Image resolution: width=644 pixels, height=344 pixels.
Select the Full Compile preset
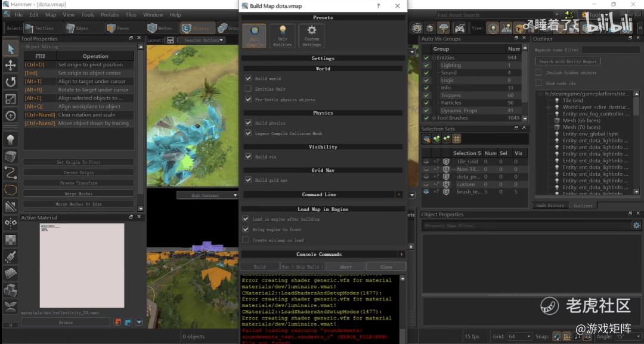coord(255,36)
